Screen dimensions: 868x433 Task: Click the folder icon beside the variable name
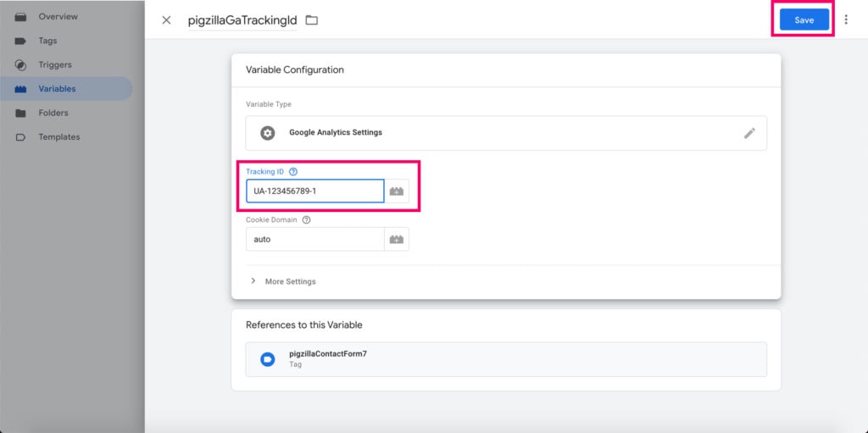[312, 20]
